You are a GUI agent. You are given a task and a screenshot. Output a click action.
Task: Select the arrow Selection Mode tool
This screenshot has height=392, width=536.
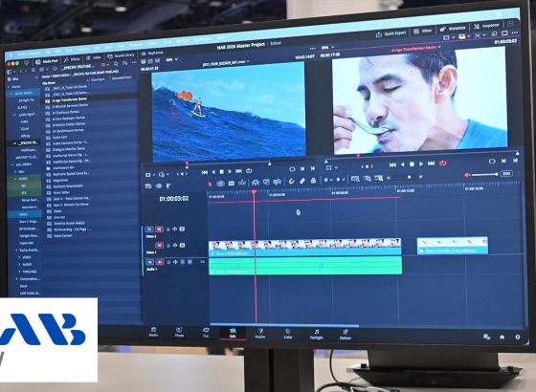point(210,184)
